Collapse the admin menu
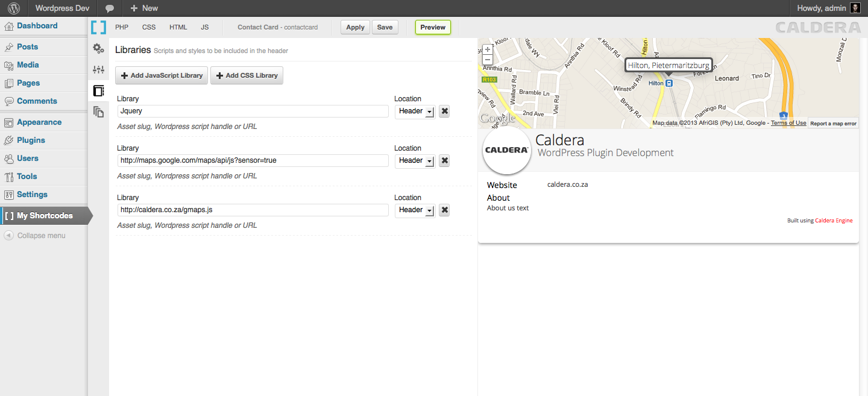Screen dimensions: 868x396 pos(35,236)
